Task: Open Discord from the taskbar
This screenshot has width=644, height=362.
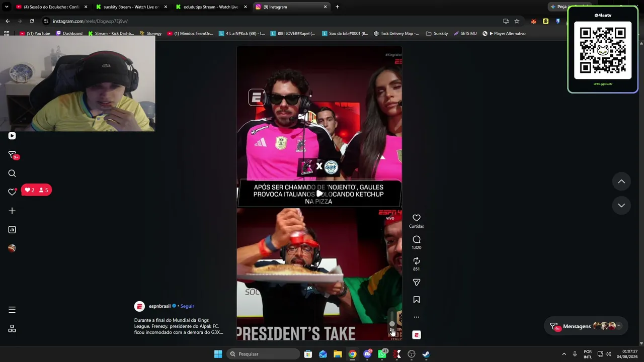Action: (x=367, y=354)
